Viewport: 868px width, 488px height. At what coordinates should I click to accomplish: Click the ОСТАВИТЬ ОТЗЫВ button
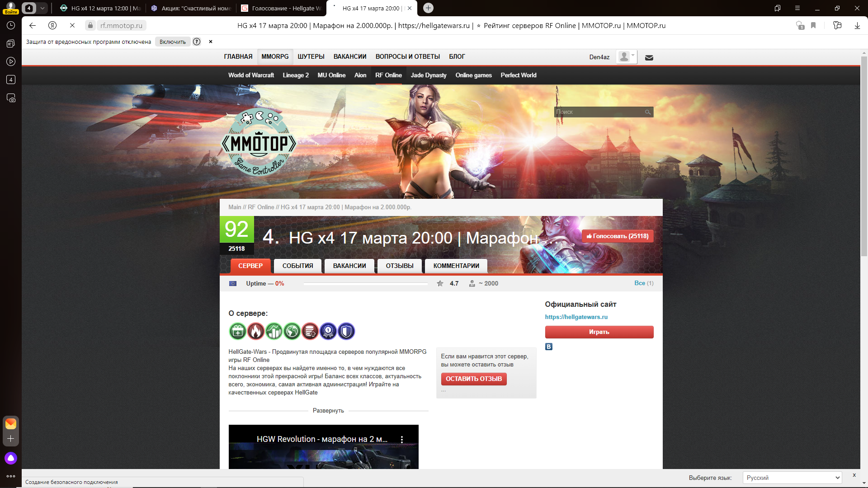coord(474,379)
